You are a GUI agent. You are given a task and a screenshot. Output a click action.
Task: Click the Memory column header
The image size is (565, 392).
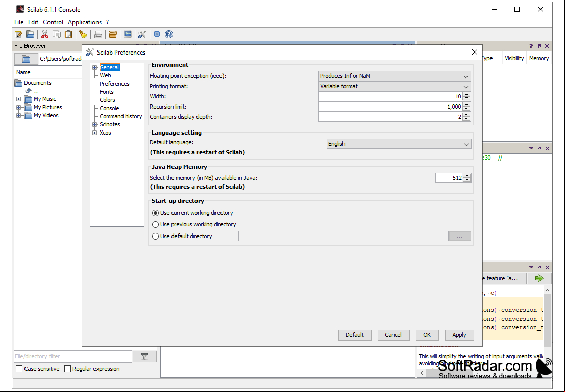point(538,58)
